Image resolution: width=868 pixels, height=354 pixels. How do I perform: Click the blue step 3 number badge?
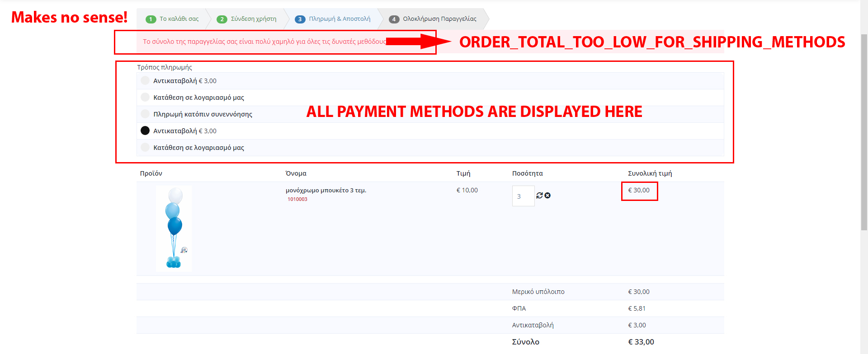pyautogui.click(x=300, y=19)
